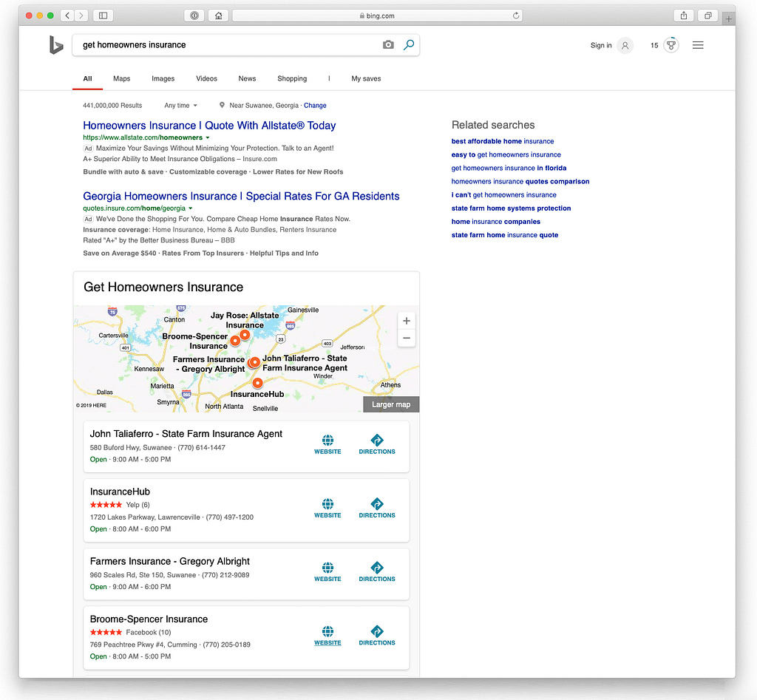Click the Sign in link
The image size is (757, 700).
[601, 45]
